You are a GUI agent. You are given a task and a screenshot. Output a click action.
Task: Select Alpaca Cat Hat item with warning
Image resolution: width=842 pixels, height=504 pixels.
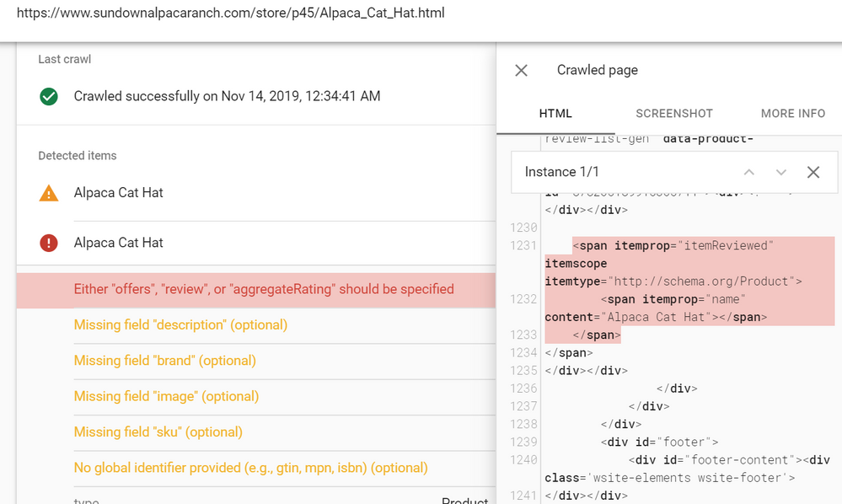(x=119, y=193)
